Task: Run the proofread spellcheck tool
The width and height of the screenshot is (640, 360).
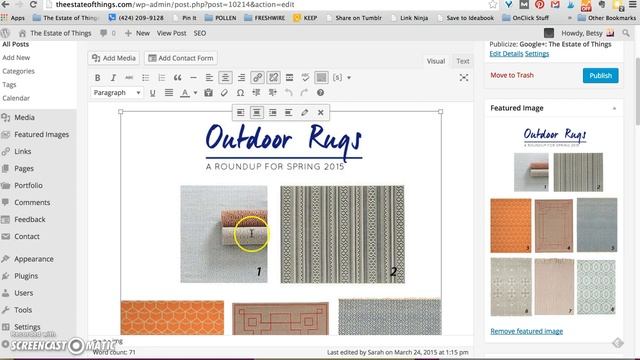Action: coord(305,78)
